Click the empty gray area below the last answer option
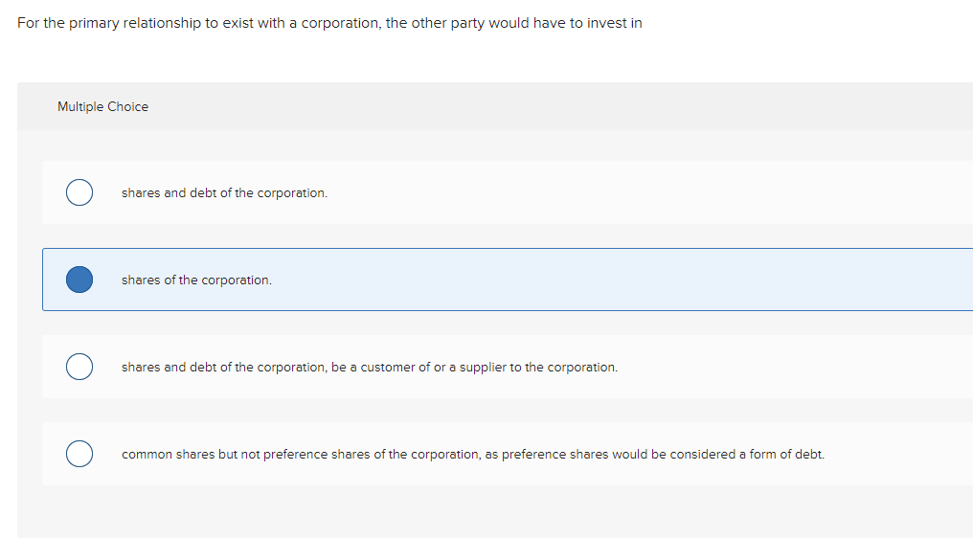The image size is (973, 560). point(479,512)
